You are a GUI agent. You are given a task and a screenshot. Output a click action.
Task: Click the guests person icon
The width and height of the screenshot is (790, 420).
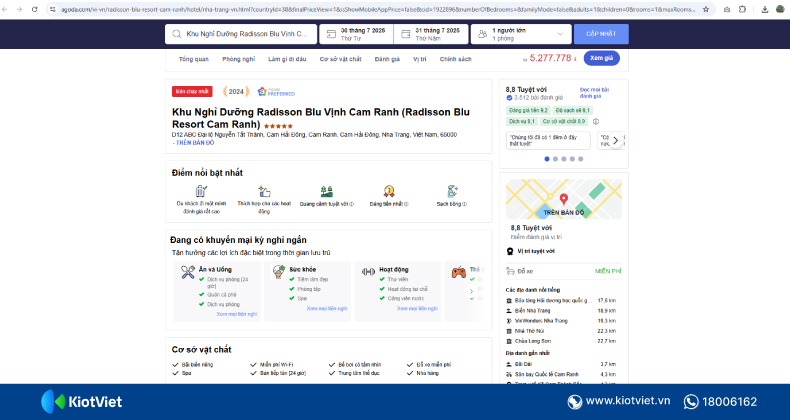pyautogui.click(x=482, y=34)
